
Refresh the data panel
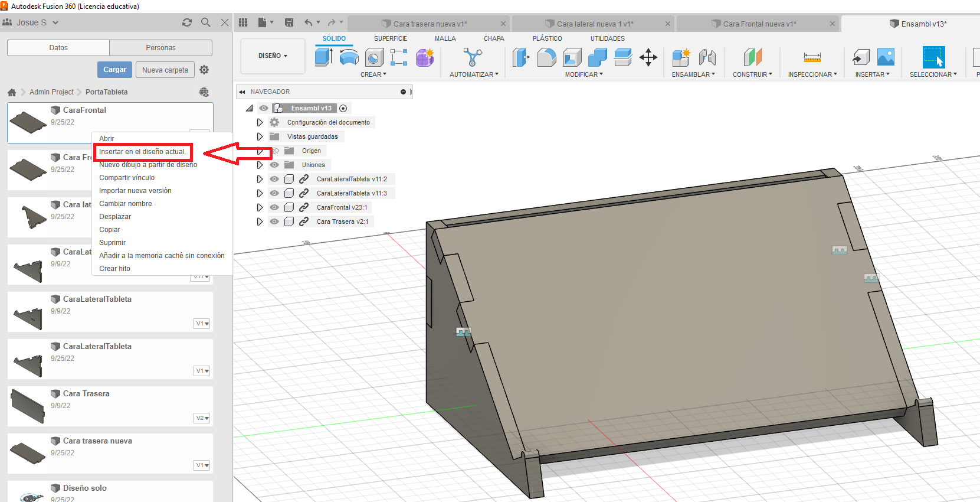(x=187, y=22)
